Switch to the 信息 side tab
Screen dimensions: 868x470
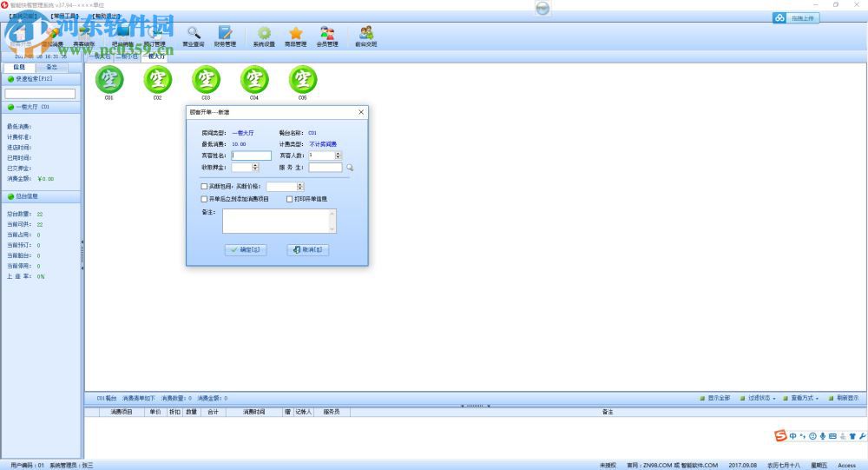coord(19,67)
